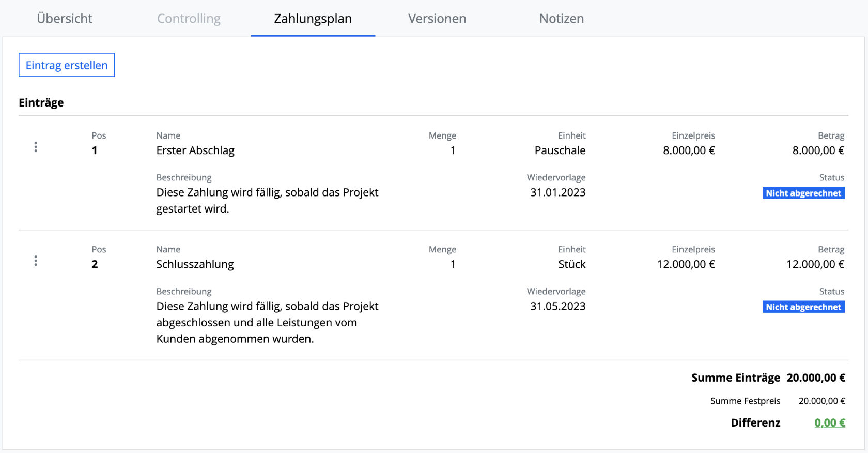This screenshot has width=868, height=453.
Task: Open the Versionen tab
Action: point(437,19)
